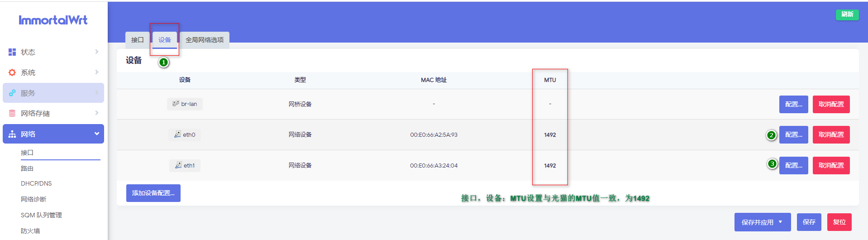Click the 添加设备配置 button
Image resolution: width=868 pixels, height=240 pixels.
coord(153,193)
